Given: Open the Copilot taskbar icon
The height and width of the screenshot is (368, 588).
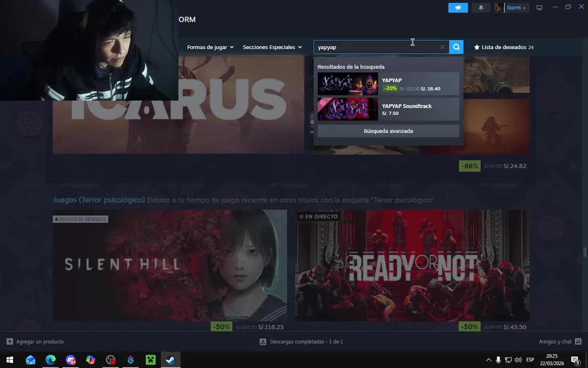Looking at the screenshot, I should point(90,360).
